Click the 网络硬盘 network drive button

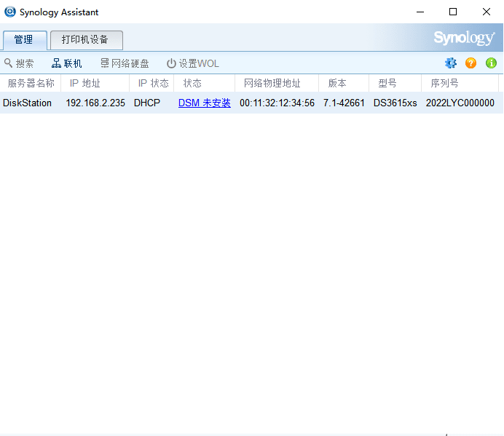click(125, 63)
